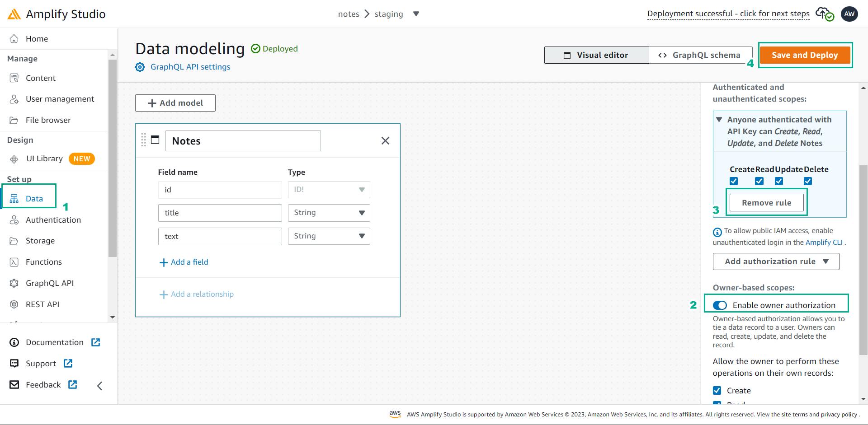Click the site terms footer link
This screenshot has height=425, width=868.
pos(794,414)
